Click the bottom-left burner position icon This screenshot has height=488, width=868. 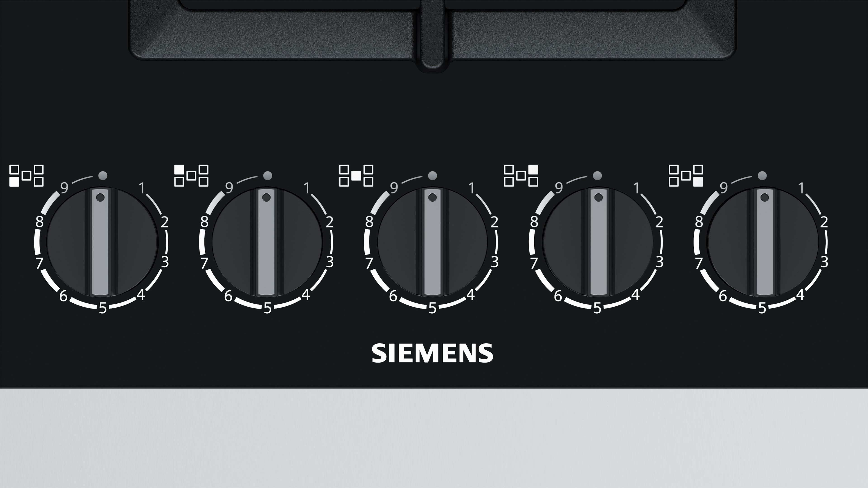pos(26,176)
